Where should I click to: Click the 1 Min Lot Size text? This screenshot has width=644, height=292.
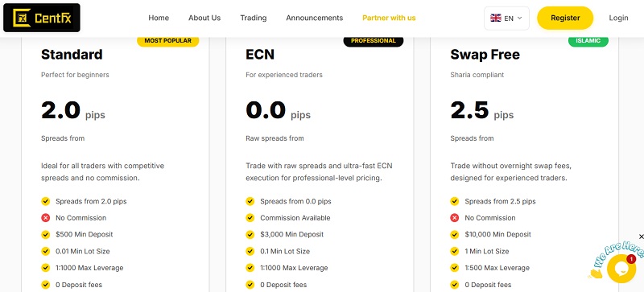(x=487, y=251)
